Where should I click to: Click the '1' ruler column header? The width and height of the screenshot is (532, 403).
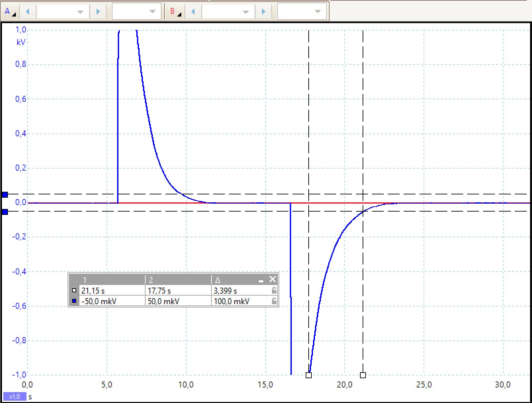tap(84, 280)
